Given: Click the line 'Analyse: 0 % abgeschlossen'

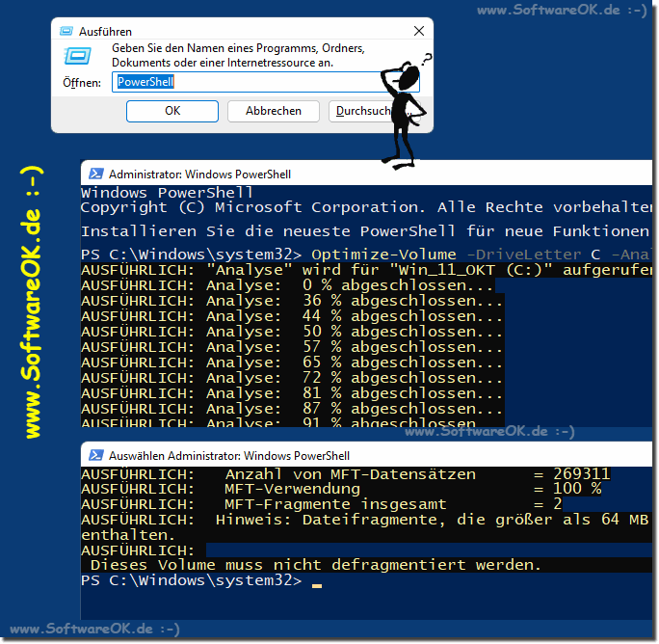Looking at the screenshot, I should click(x=287, y=285).
